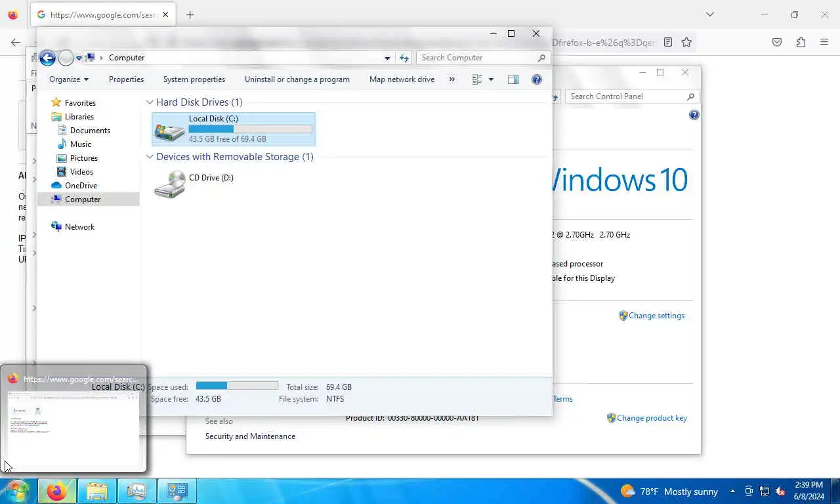Open the Terms link in System window
The image size is (840, 504).
(563, 399)
